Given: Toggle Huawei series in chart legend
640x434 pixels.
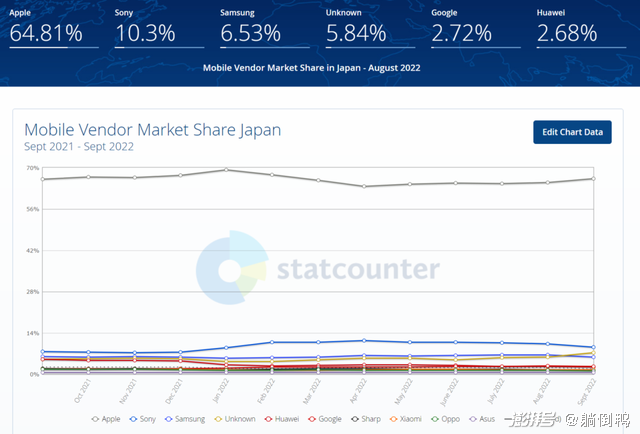Looking at the screenshot, I should (x=282, y=419).
